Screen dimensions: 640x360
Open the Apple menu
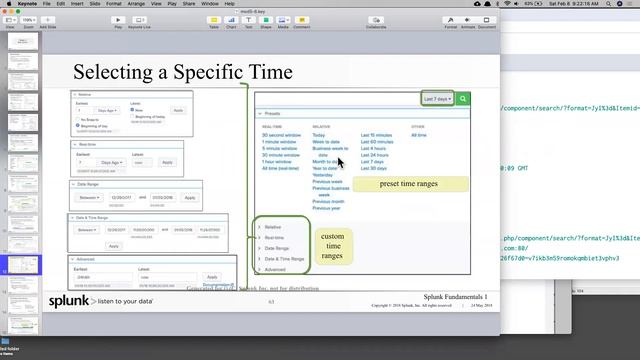pyautogui.click(x=9, y=4)
